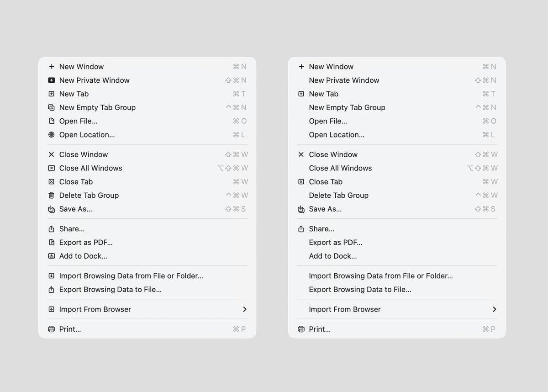This screenshot has width=548, height=392.
Task: Click the New Window plus icon in right menu
Action: 301,67
